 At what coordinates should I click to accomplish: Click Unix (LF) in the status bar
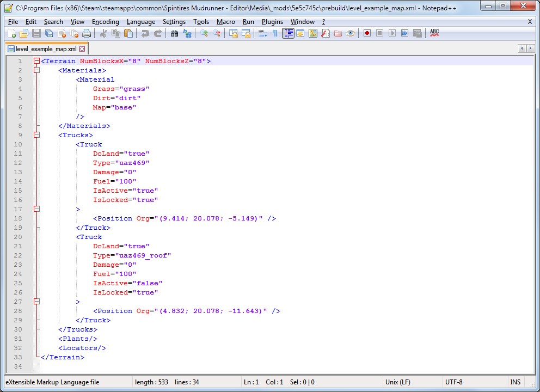click(398, 382)
